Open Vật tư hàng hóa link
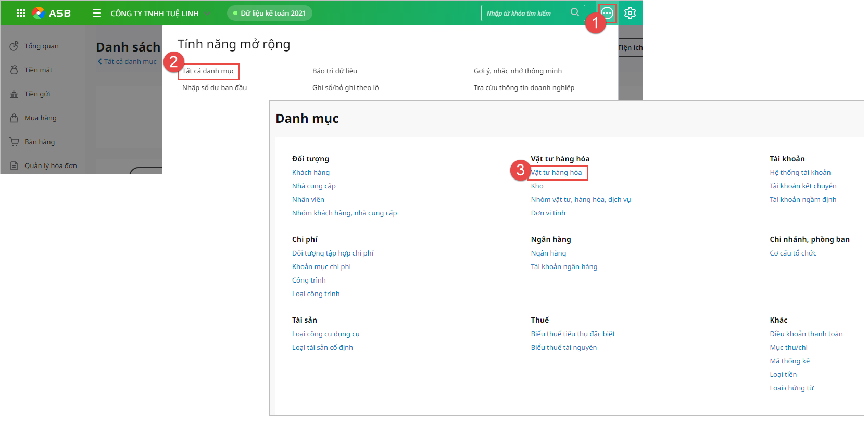 [x=556, y=173]
